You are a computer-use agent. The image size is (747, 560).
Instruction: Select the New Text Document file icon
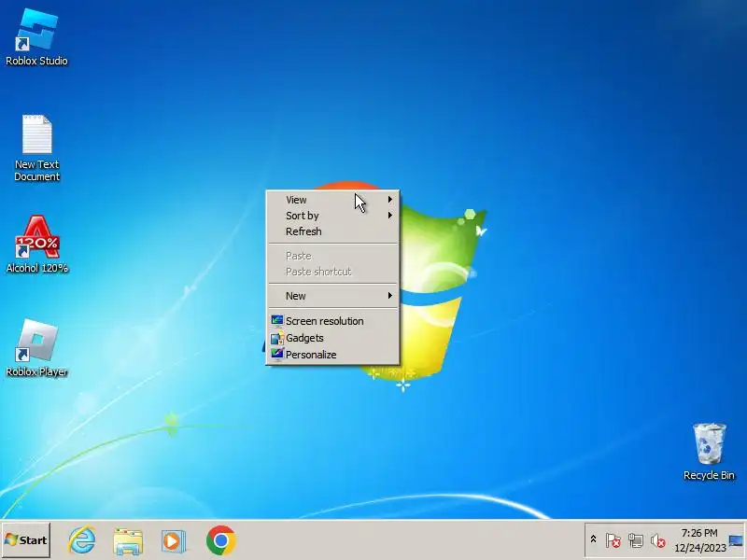click(36, 148)
